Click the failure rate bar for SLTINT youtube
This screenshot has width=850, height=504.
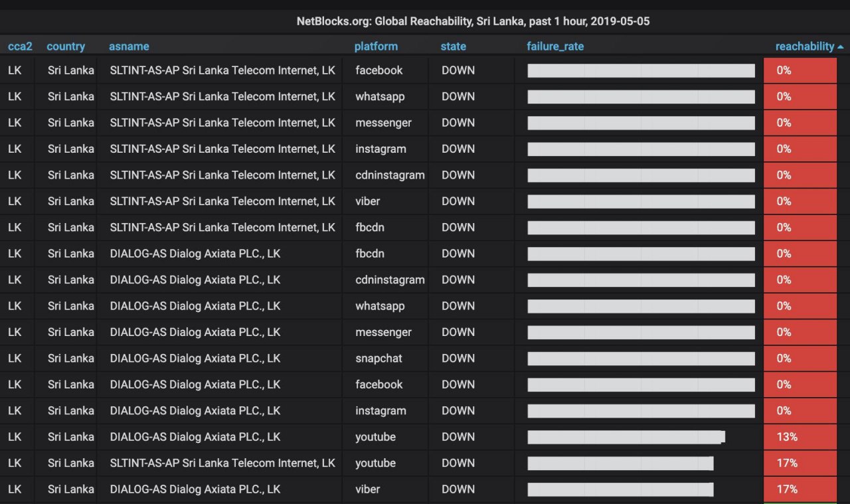point(620,463)
